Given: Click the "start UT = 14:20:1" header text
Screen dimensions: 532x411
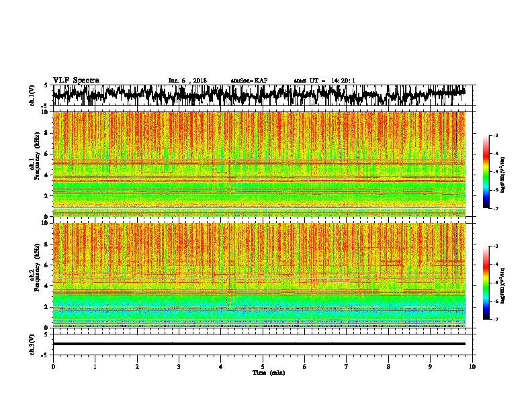Looking at the screenshot, I should tap(324, 81).
